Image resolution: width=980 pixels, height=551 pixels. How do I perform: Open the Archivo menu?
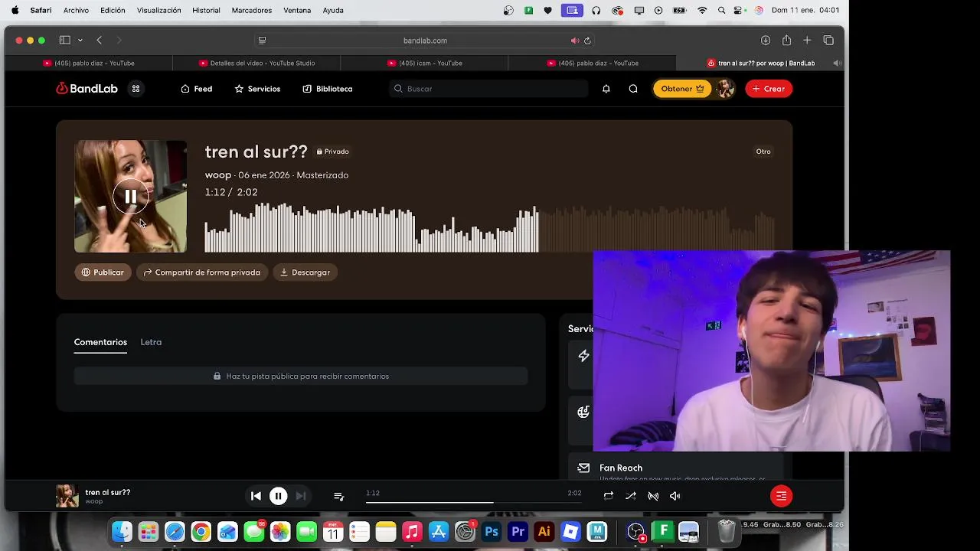(x=76, y=10)
